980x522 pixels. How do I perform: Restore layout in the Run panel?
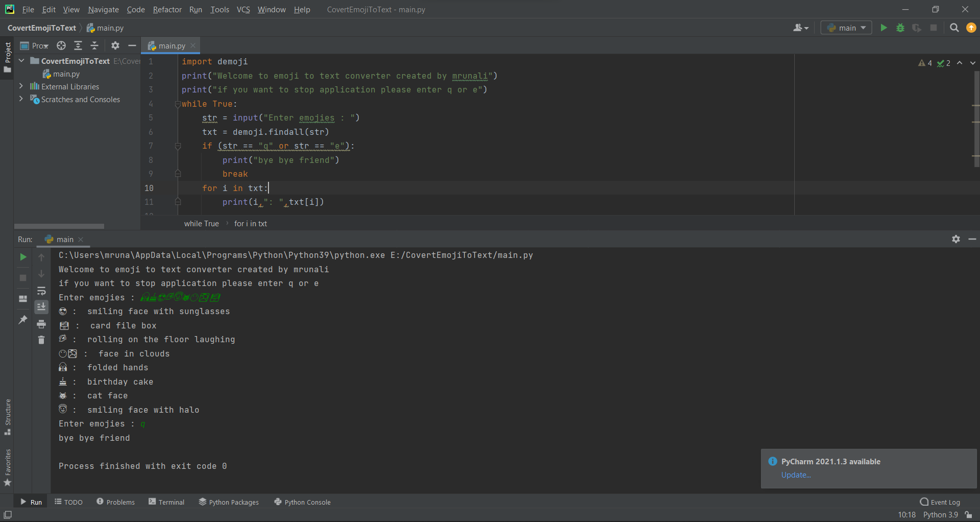click(x=23, y=299)
